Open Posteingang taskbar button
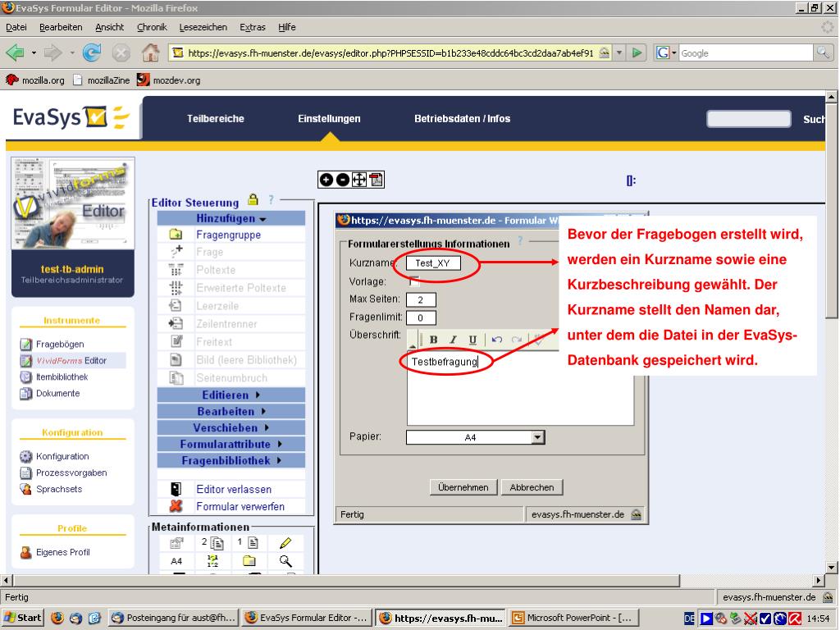This screenshot has width=840, height=630. coord(174,618)
